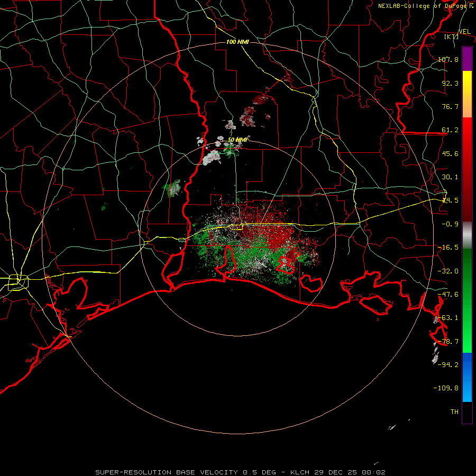Pick the gray block of the color scale
Screen dimensions: 476x476
(467, 235)
